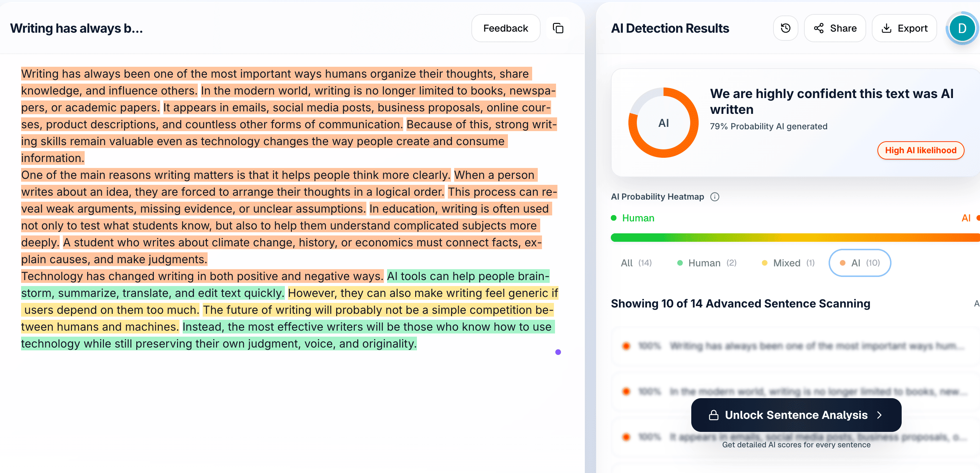Click the copy text icon
Viewport: 980px width, 473px height.
click(x=558, y=28)
